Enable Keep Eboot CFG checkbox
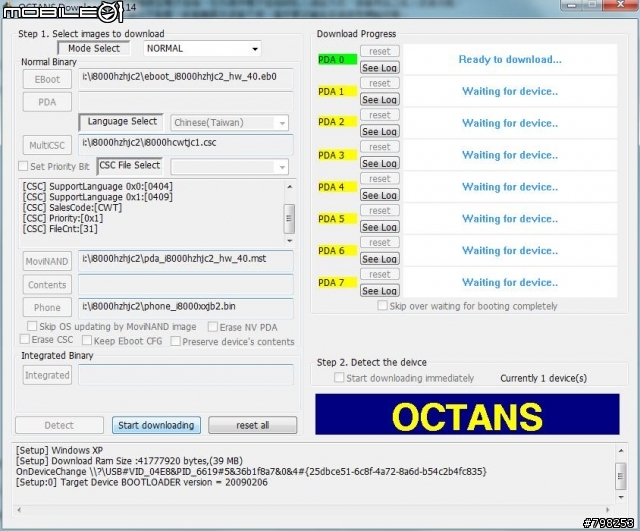The image size is (640, 531). (87, 340)
